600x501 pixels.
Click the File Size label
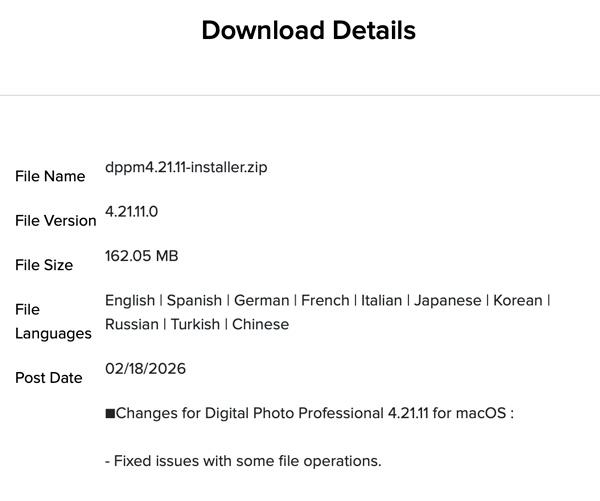44,265
